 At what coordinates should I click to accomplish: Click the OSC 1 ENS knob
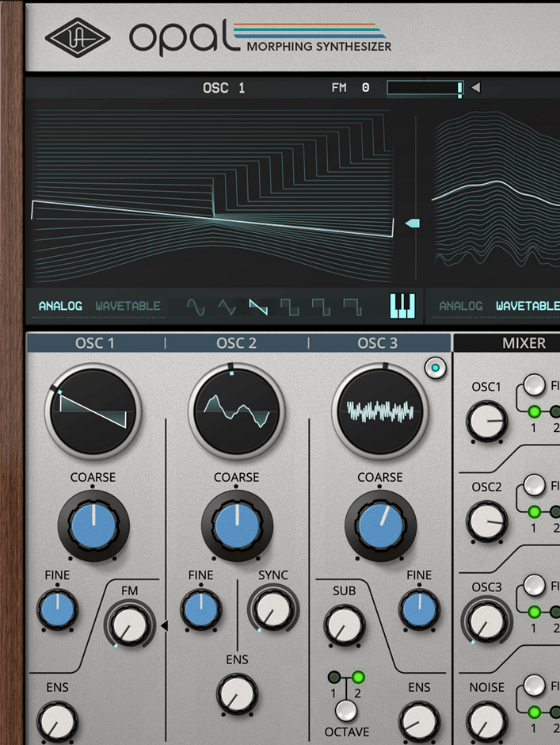(x=57, y=722)
